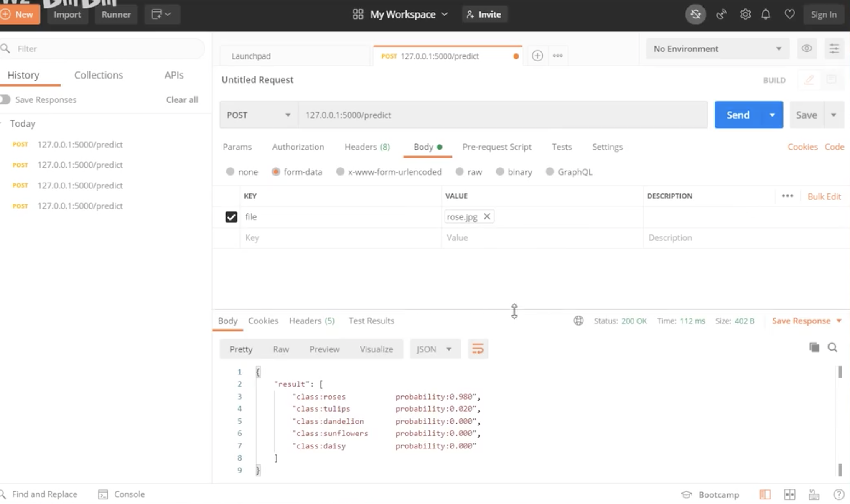
Task: Select the raw body type option
Action: point(460,172)
